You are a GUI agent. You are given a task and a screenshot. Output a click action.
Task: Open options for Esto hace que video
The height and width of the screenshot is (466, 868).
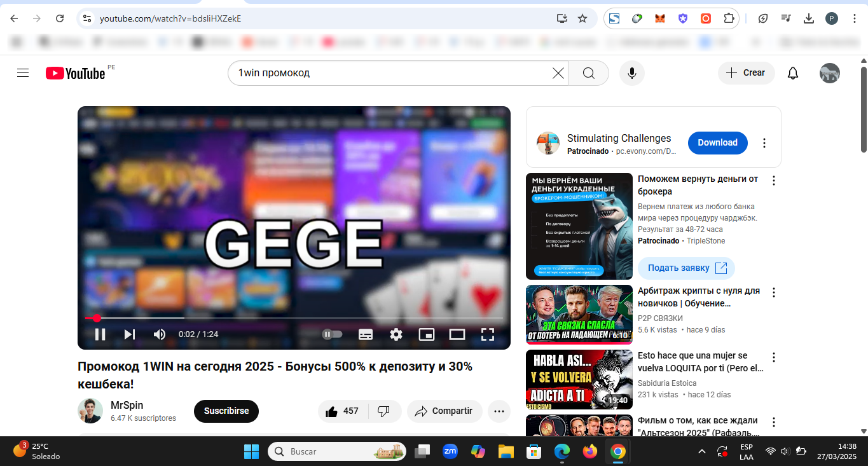point(774,357)
